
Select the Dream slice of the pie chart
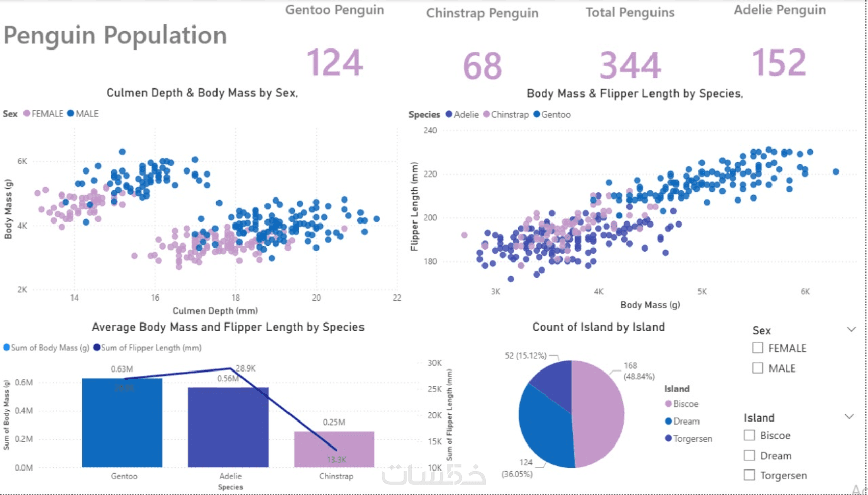[544, 429]
